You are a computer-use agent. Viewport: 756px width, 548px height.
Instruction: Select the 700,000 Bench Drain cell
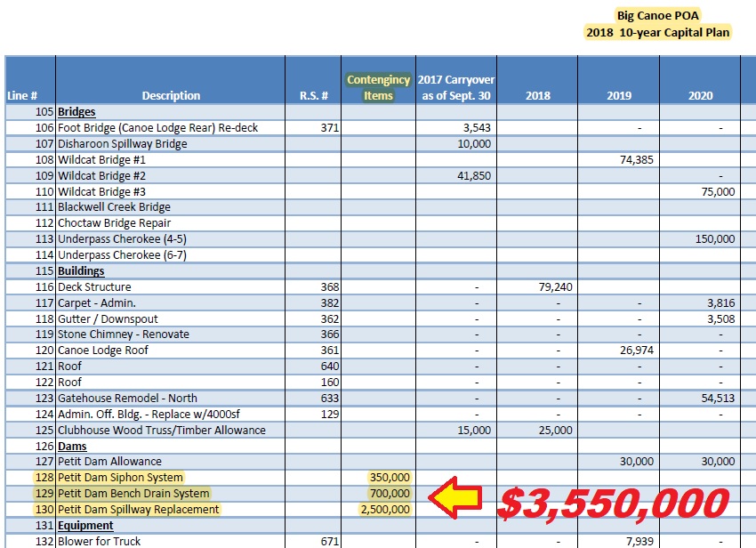(x=390, y=494)
